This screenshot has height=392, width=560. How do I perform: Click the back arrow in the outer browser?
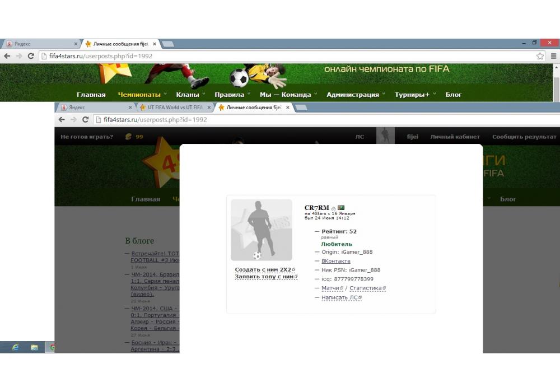(x=7, y=56)
